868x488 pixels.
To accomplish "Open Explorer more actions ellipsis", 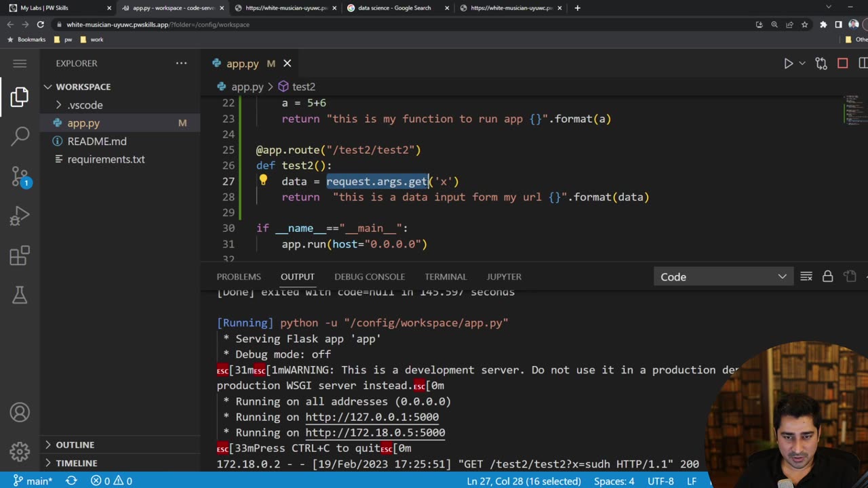I will pyautogui.click(x=181, y=63).
